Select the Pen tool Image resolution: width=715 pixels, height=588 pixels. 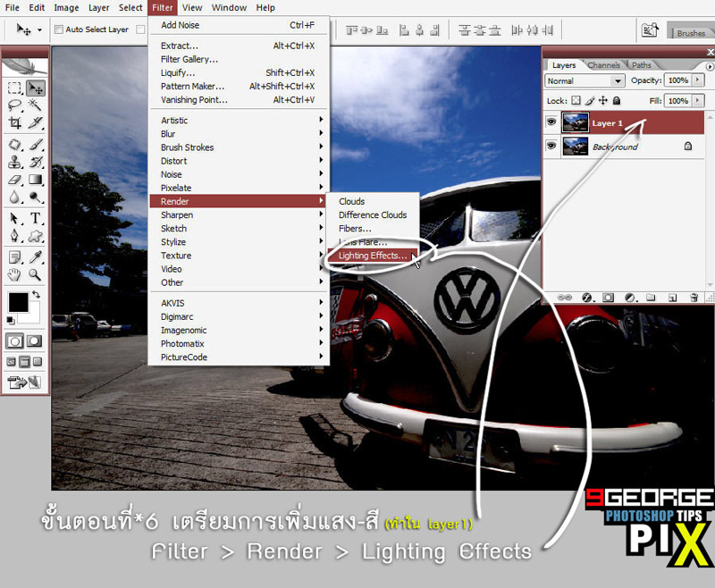(x=14, y=236)
